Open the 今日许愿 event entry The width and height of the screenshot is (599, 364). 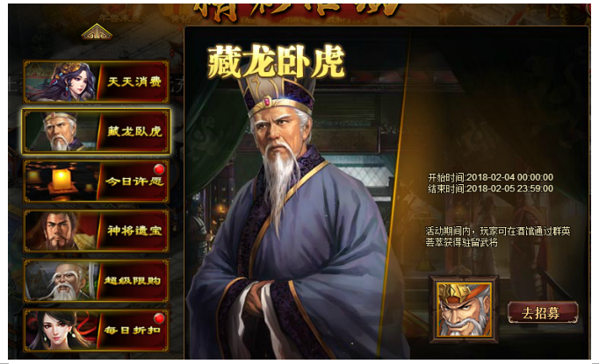pos(96,181)
